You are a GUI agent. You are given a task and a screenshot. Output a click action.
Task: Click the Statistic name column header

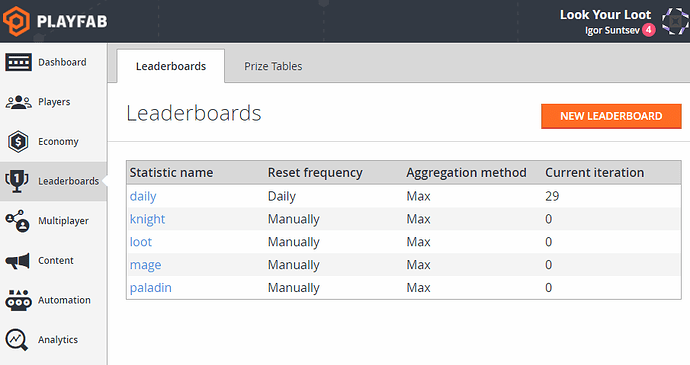171,173
